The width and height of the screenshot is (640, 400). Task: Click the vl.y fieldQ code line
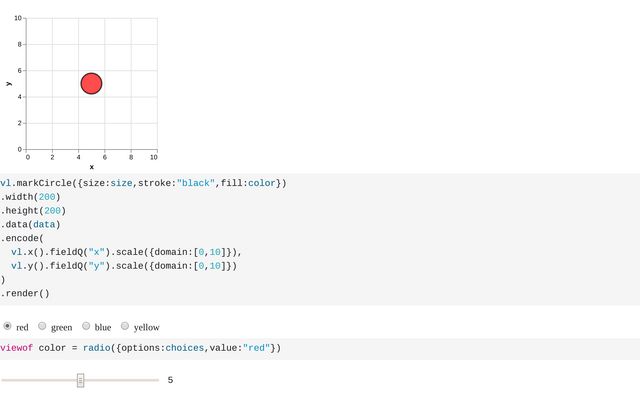[124, 266]
